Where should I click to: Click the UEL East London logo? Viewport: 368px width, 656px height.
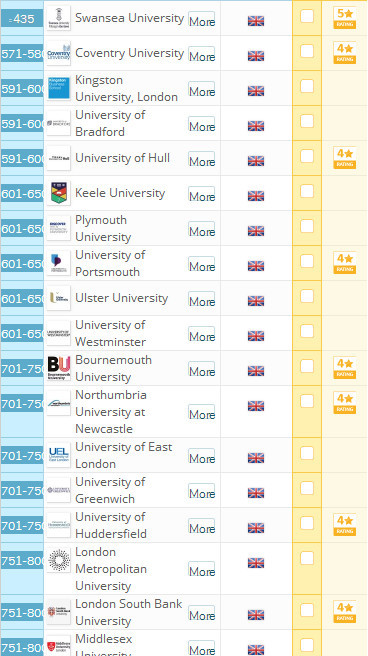click(59, 455)
